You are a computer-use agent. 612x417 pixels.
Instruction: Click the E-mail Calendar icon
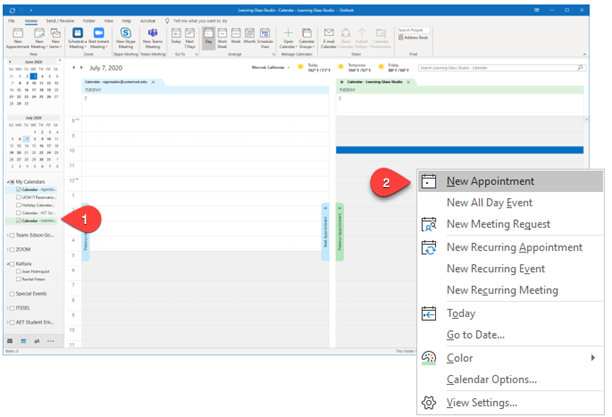pos(329,38)
